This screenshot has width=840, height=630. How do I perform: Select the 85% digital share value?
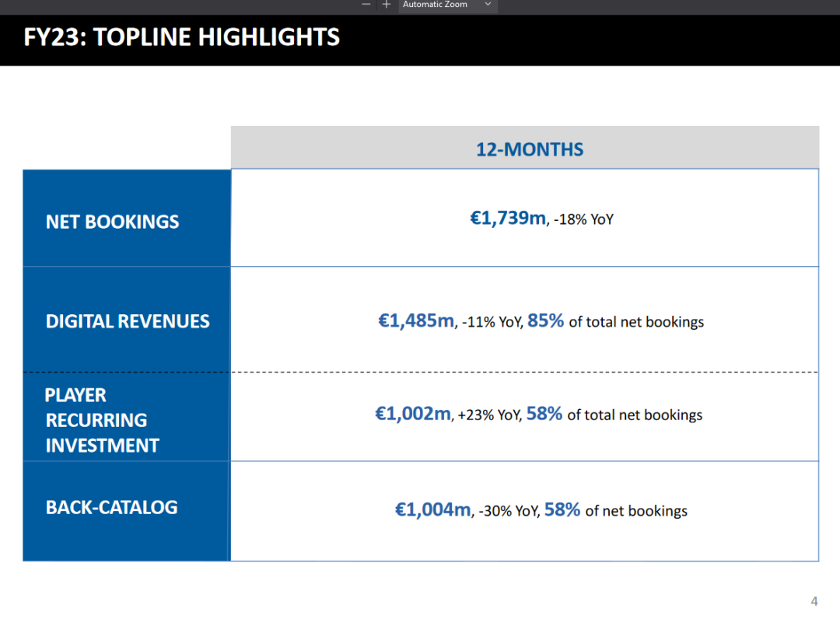[545, 320]
